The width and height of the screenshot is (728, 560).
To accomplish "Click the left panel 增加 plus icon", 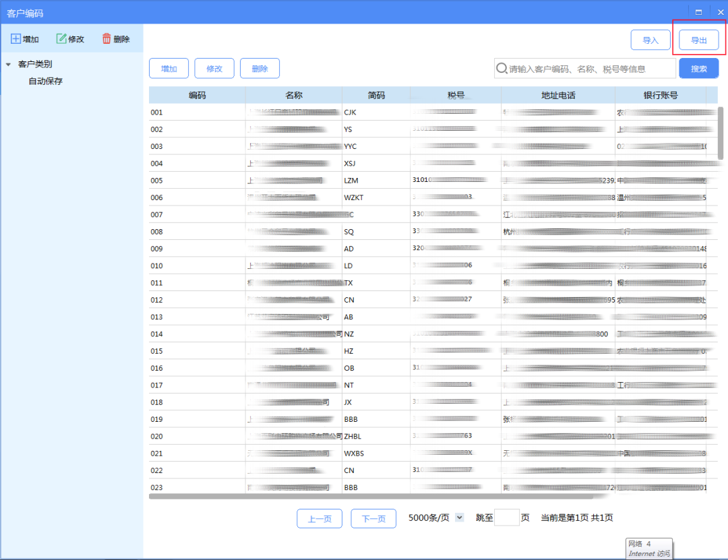I will pos(16,38).
